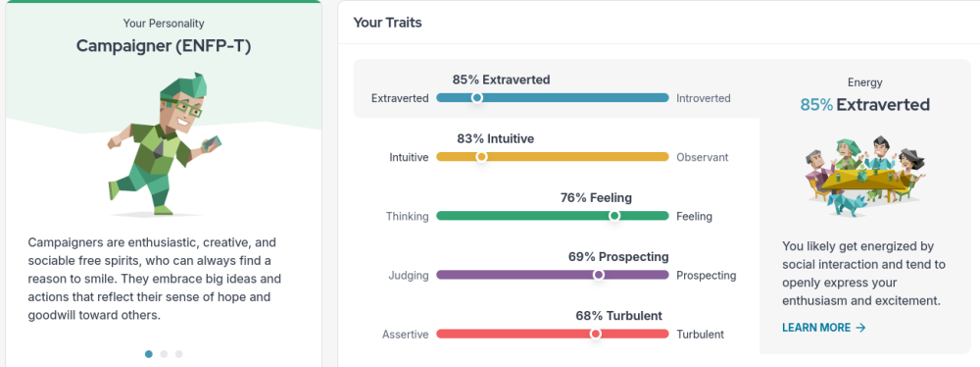Select the second carousel dot indicator
Image resolution: width=980 pixels, height=367 pixels.
164,354
